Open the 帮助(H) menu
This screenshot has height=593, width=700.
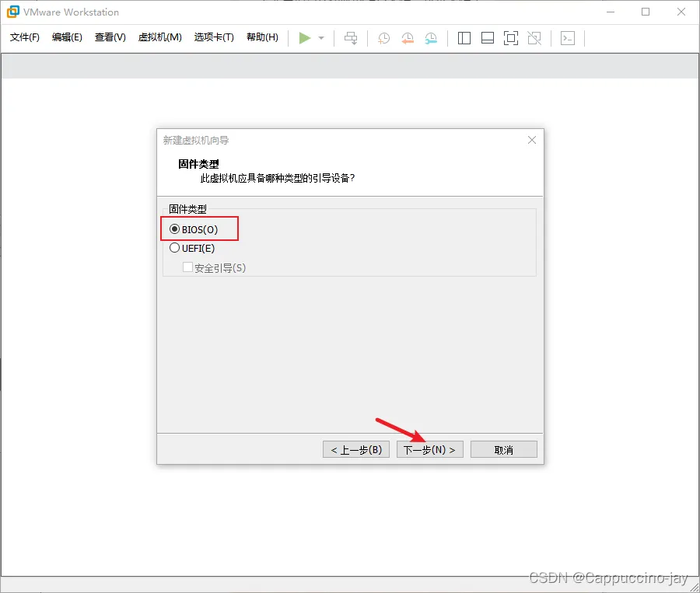(263, 37)
